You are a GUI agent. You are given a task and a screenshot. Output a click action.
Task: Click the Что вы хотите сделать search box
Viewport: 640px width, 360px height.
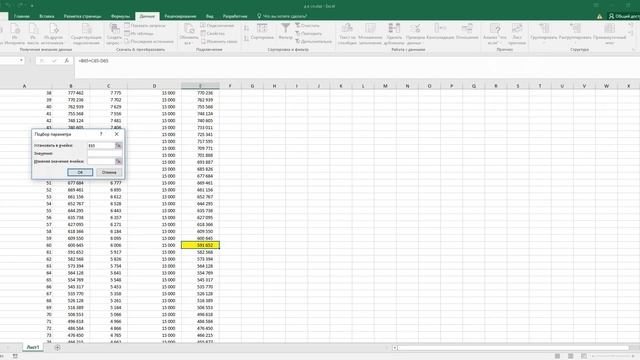coord(282,16)
